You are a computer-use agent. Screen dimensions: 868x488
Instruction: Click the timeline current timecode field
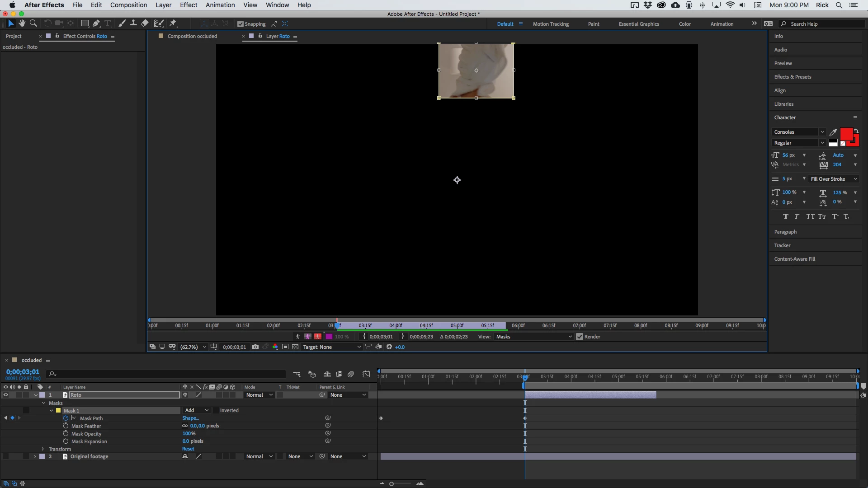click(23, 371)
